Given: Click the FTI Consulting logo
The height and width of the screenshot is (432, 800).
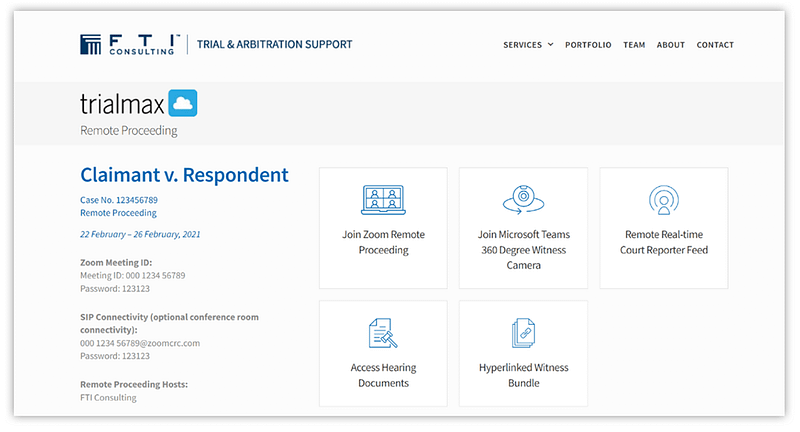Looking at the screenshot, I should tap(130, 44).
